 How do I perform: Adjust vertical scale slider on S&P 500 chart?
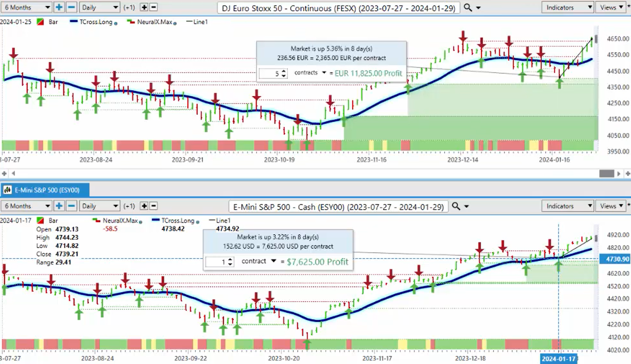pyautogui.click(x=596, y=238)
